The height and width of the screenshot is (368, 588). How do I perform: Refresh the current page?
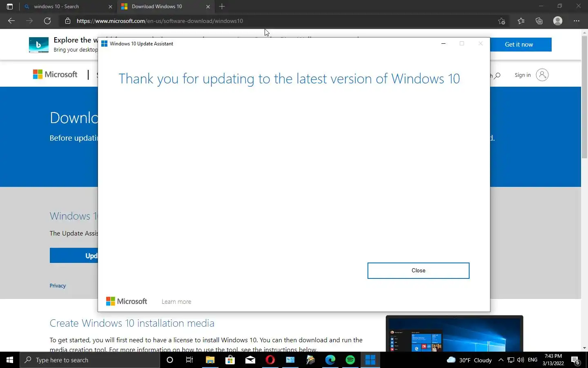[47, 21]
